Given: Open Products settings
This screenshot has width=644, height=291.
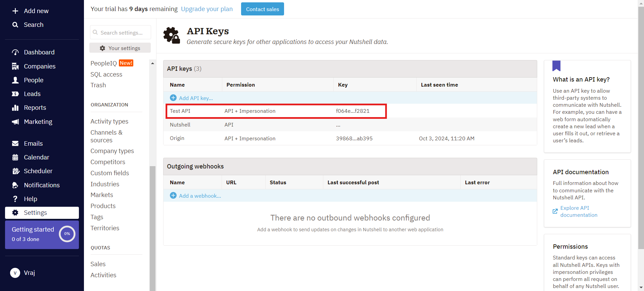Looking at the screenshot, I should pos(103,206).
